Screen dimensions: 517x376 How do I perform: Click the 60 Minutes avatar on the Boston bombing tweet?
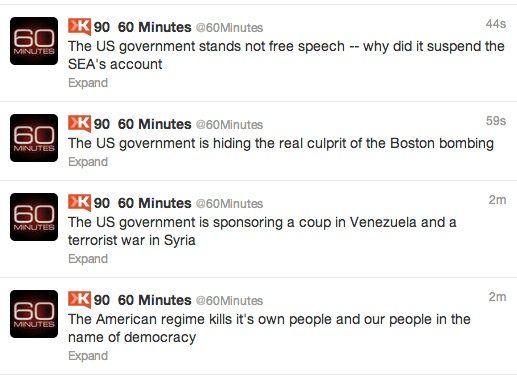pyautogui.click(x=34, y=138)
